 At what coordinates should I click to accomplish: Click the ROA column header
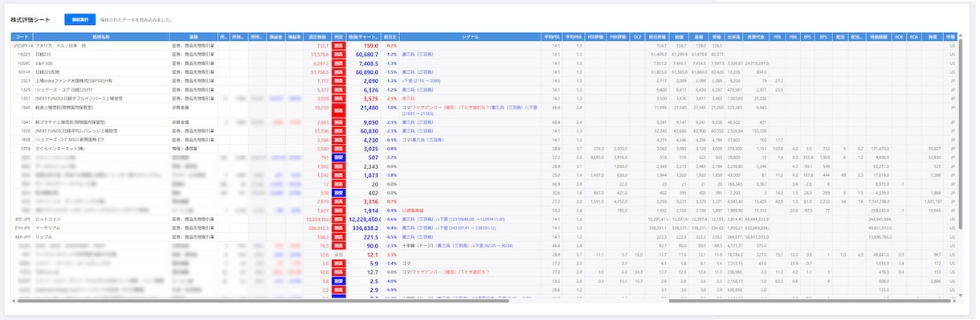click(x=915, y=36)
